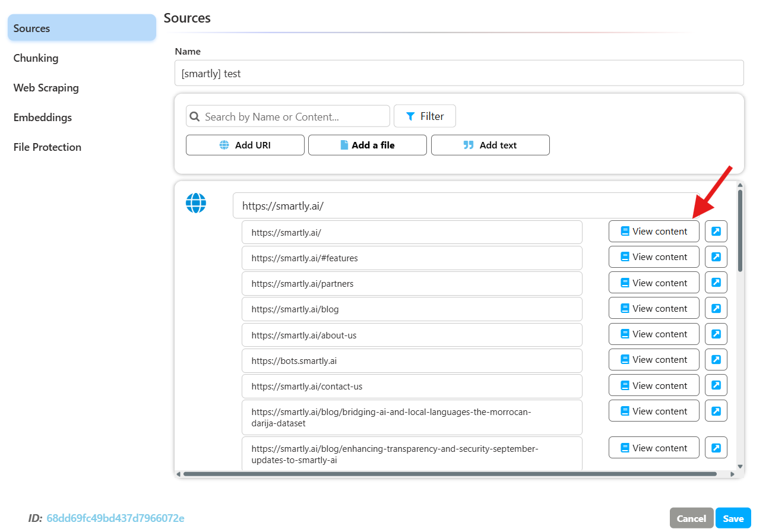View content of september-updates blog post

[654, 448]
